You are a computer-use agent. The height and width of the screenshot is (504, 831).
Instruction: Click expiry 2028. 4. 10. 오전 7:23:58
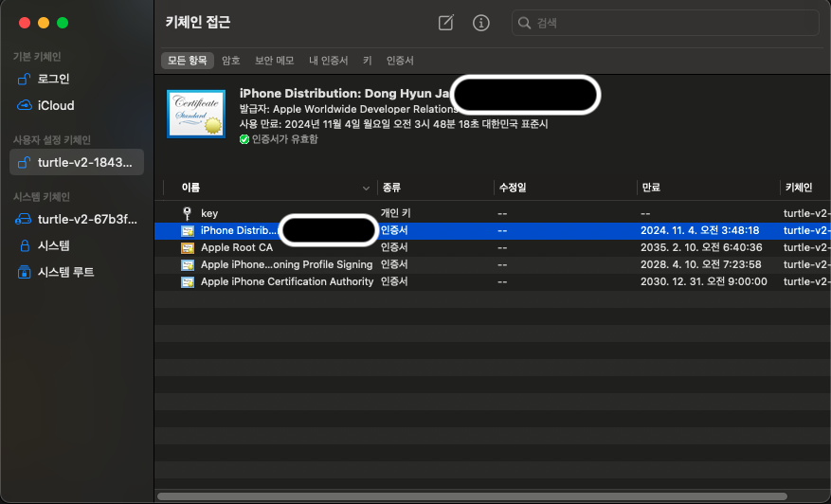click(700, 264)
